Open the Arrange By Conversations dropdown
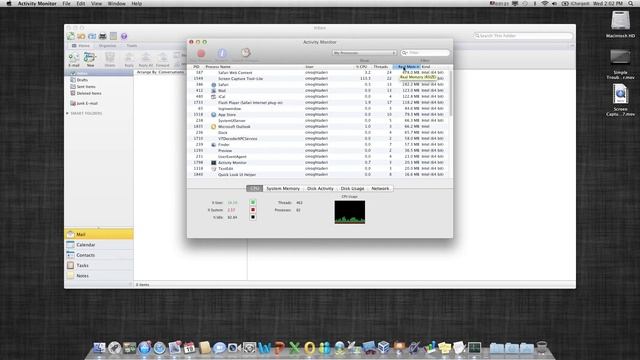Viewport: 640px width, 360px height. [160, 72]
